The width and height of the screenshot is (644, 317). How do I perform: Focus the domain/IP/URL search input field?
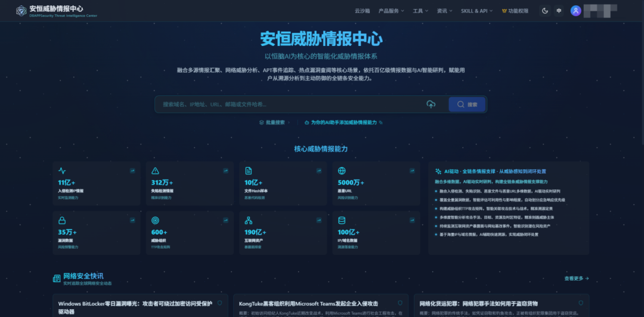click(290, 104)
